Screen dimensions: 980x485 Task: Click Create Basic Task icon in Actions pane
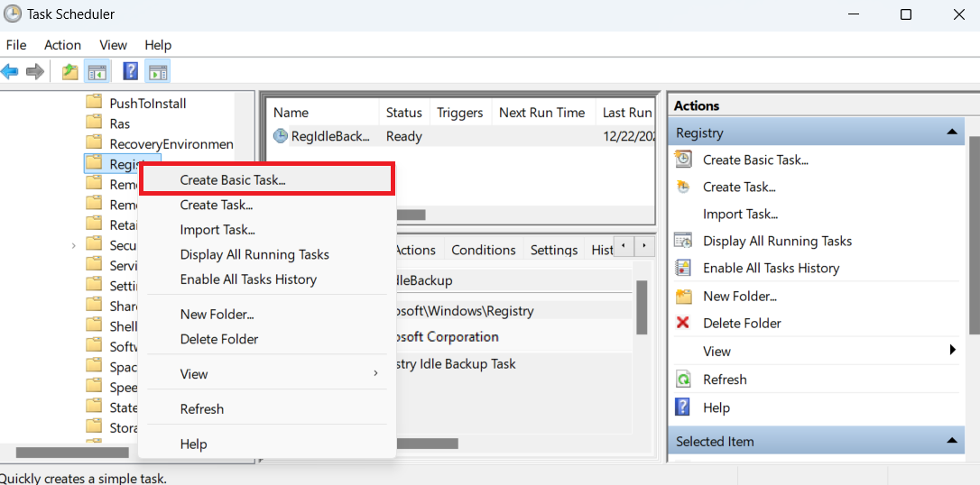coord(684,160)
